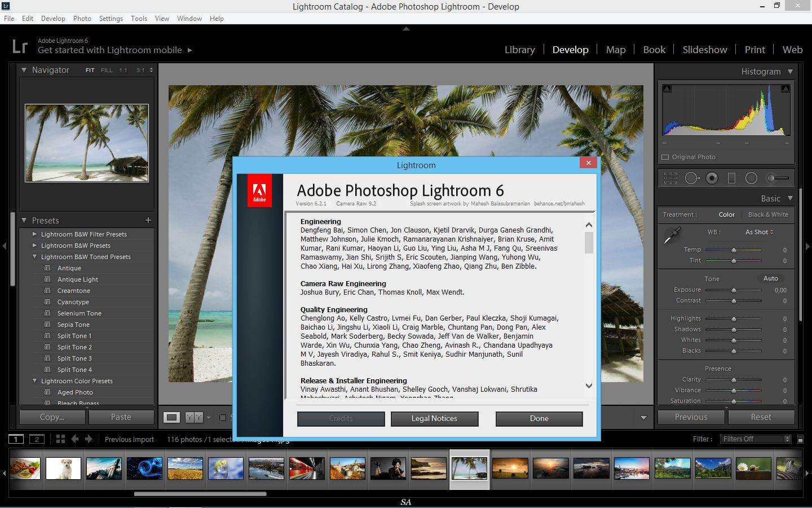
Task: Choose Color treatment
Action: 726,214
